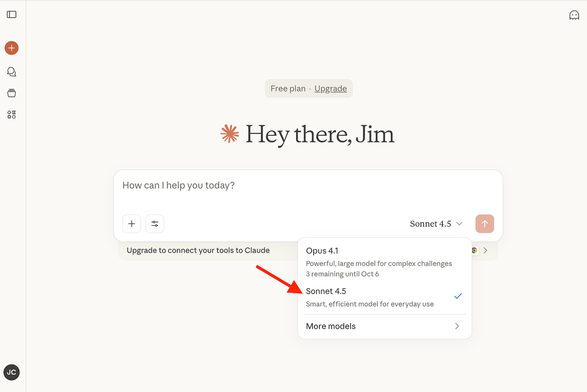This screenshot has height=392, width=587.
Task: Collapse the Sonnet 4.5 model dropdown
Action: pyautogui.click(x=436, y=224)
